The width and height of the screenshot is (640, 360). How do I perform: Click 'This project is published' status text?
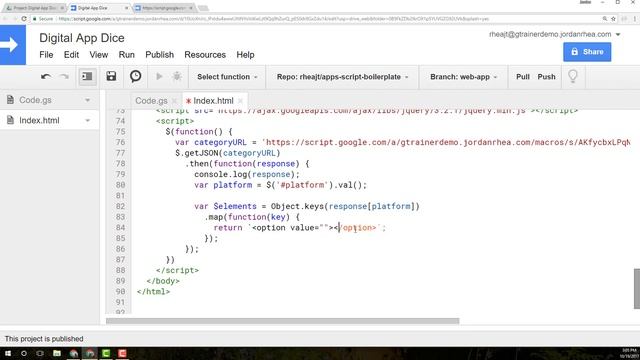(x=44, y=339)
